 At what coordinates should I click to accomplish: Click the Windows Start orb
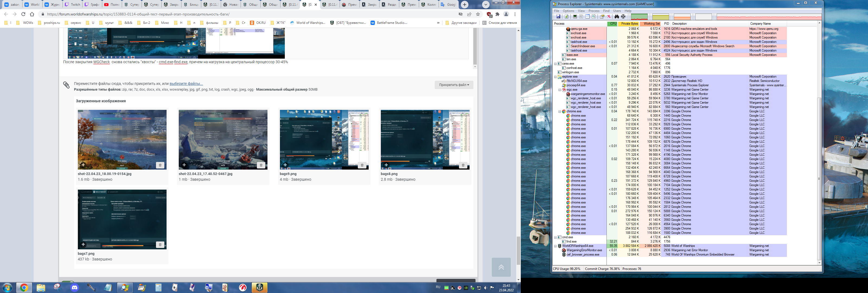pos(7,288)
